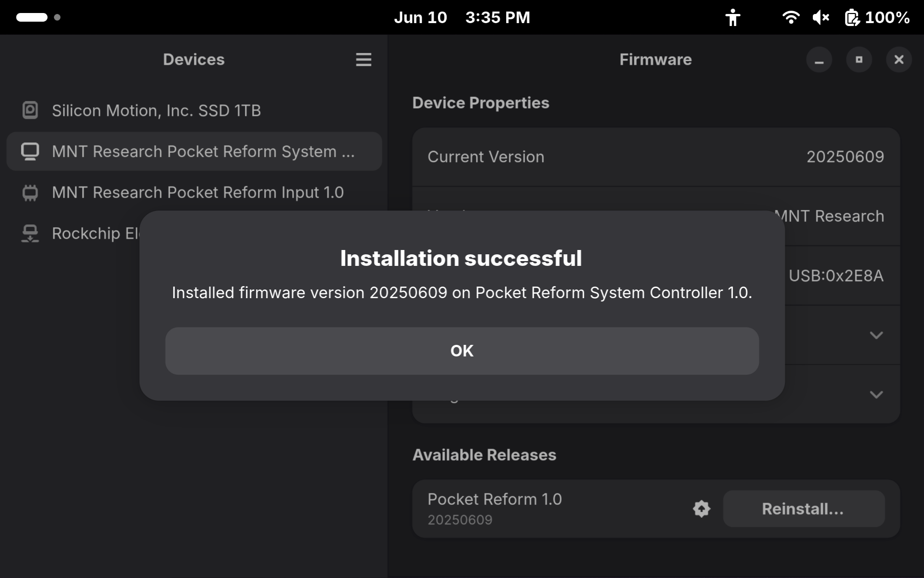Expand the lower chevron row in Device Properties
Screen dimensions: 924x578
876,394
